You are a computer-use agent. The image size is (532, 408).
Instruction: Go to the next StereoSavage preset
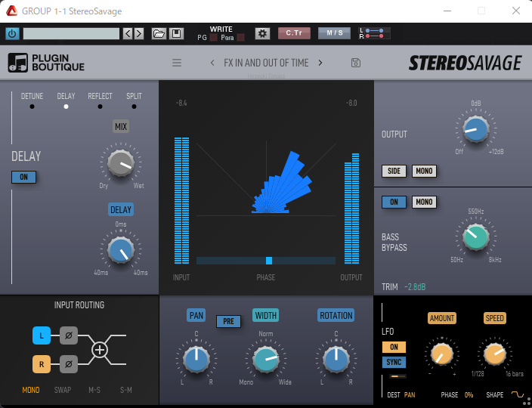[x=320, y=63]
